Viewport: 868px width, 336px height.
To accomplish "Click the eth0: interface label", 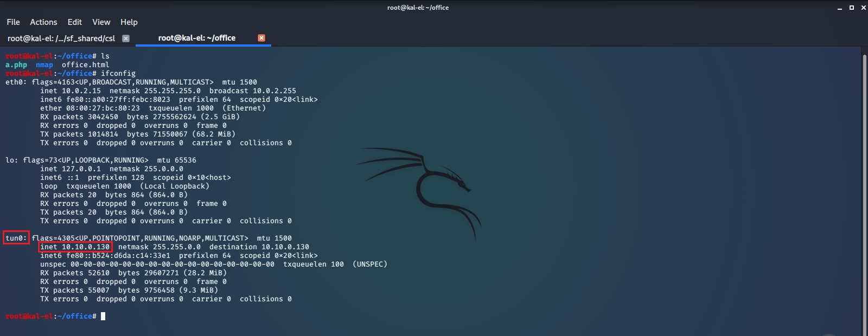I will pos(16,82).
